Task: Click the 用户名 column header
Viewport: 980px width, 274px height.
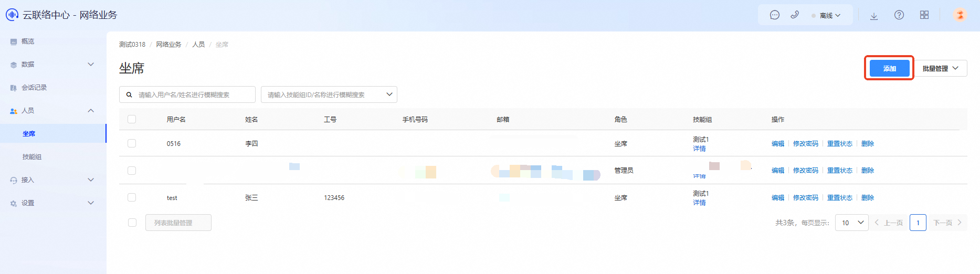Action: coord(176,120)
